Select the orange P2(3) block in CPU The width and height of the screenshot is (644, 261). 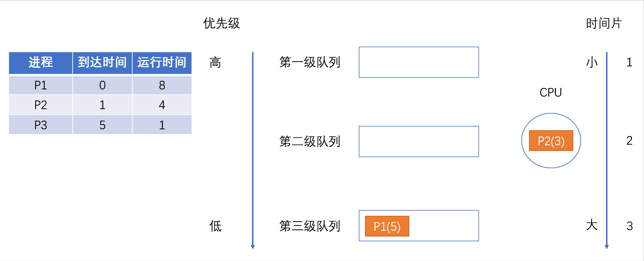(551, 141)
